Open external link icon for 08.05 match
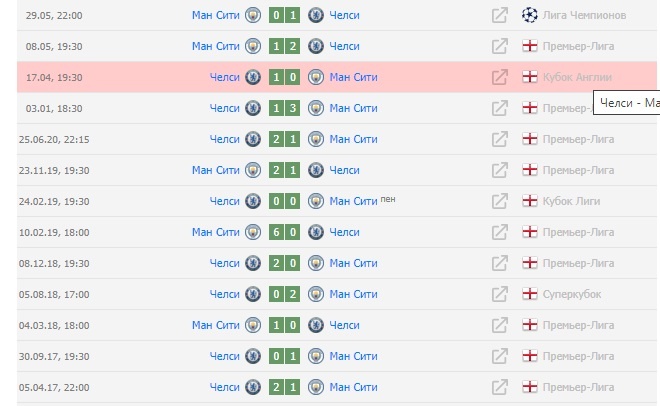Screen dimensions: 660x406 [500, 46]
